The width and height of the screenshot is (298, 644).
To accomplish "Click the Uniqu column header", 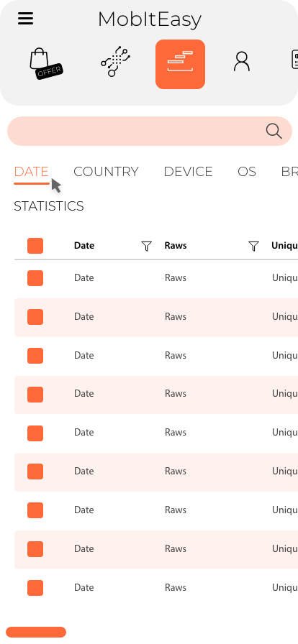I will [284, 246].
